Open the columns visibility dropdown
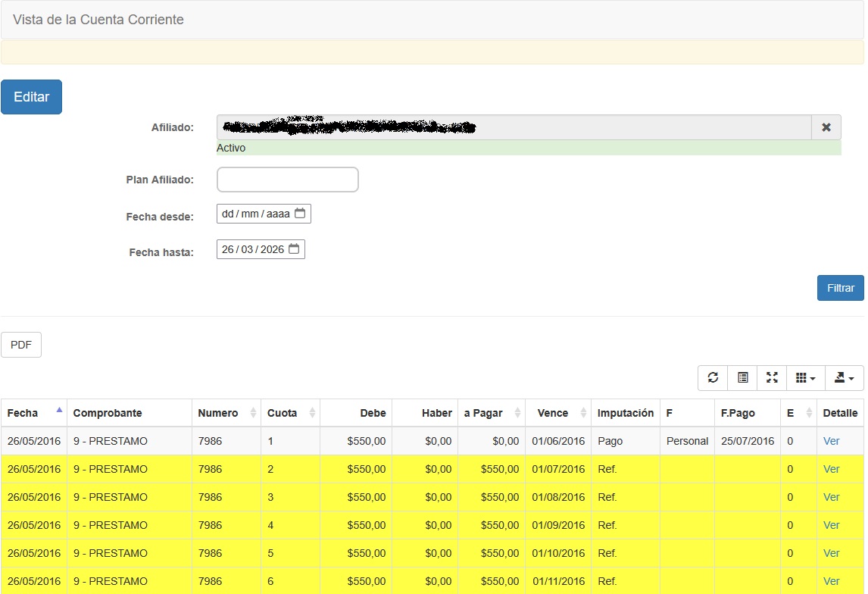Viewport: 868px width, 594px height. pos(805,378)
